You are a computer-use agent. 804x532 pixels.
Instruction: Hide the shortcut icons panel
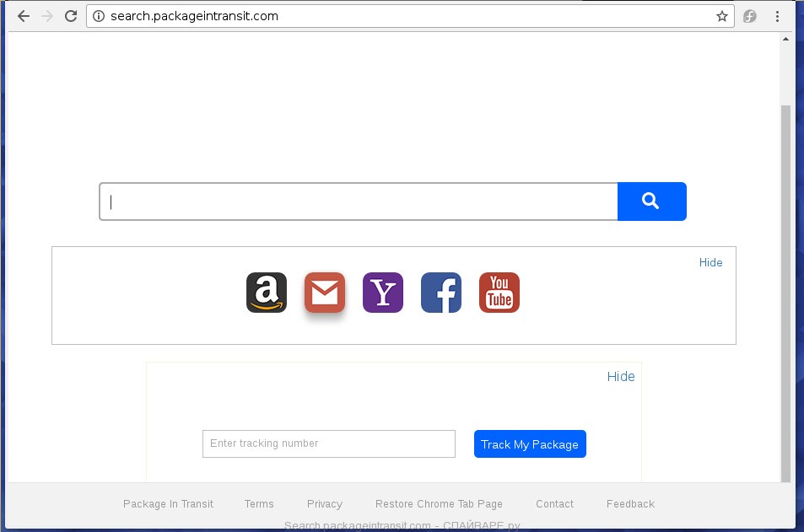(710, 262)
